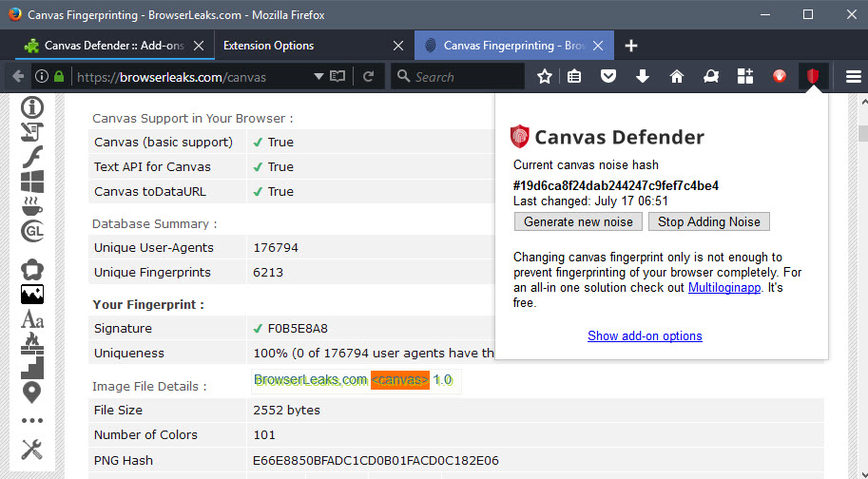Image resolution: width=868 pixels, height=479 pixels.
Task: Open sidebar canvas picture icon
Action: pos(32,295)
